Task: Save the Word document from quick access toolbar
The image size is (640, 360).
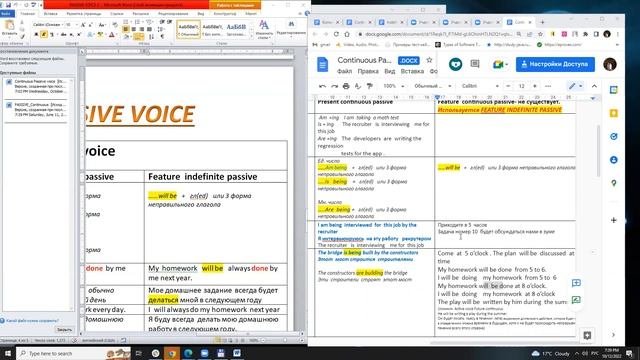Action: click(9, 5)
